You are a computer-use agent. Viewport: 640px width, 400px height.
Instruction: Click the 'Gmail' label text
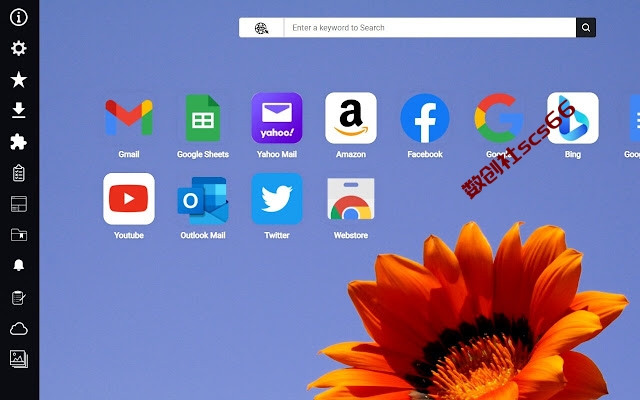(129, 154)
